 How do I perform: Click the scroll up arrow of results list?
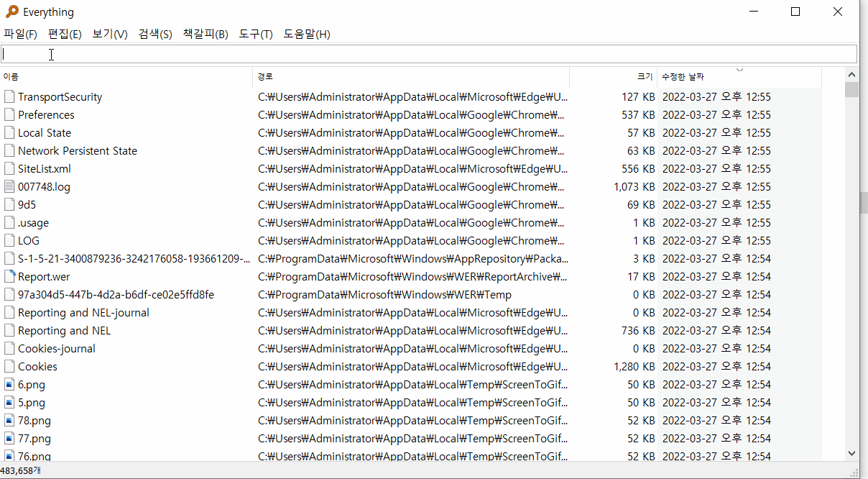pyautogui.click(x=852, y=74)
